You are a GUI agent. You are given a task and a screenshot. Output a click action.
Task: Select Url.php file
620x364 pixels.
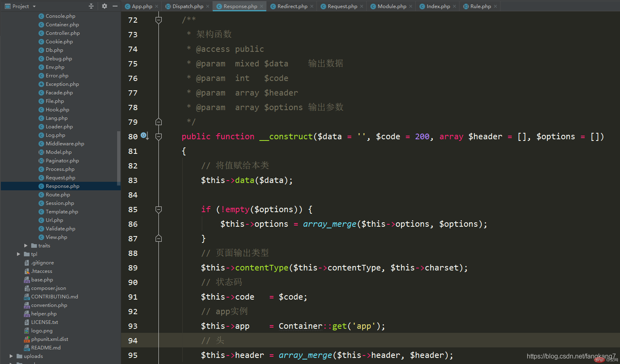point(54,220)
